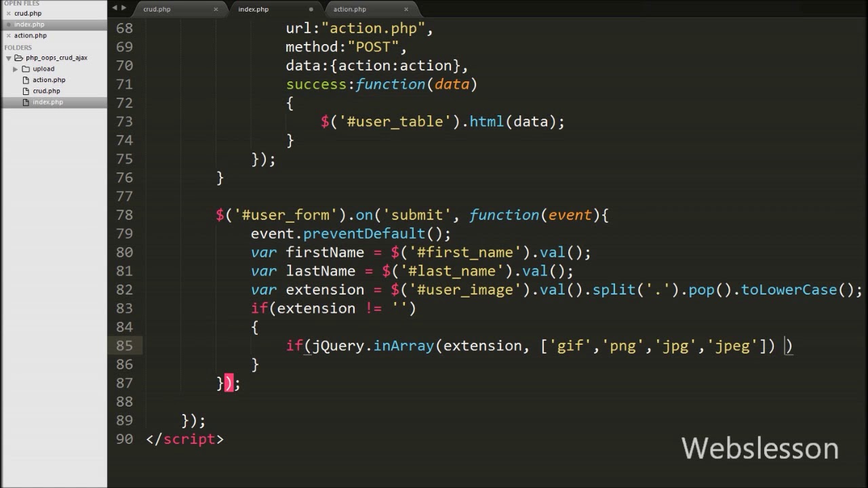This screenshot has height=488, width=868.
Task: Click the preventDefault method on line 79
Action: coord(364,234)
